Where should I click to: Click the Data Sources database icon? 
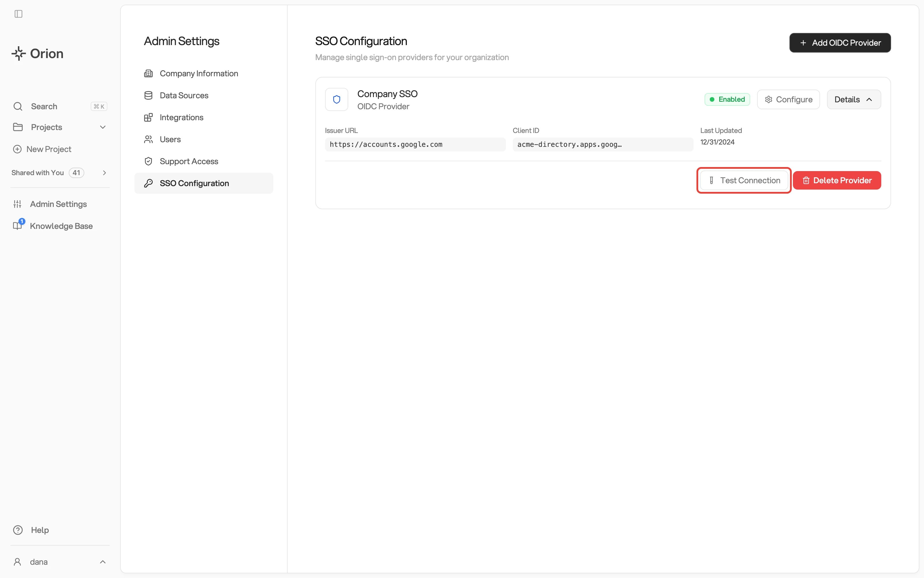point(148,96)
